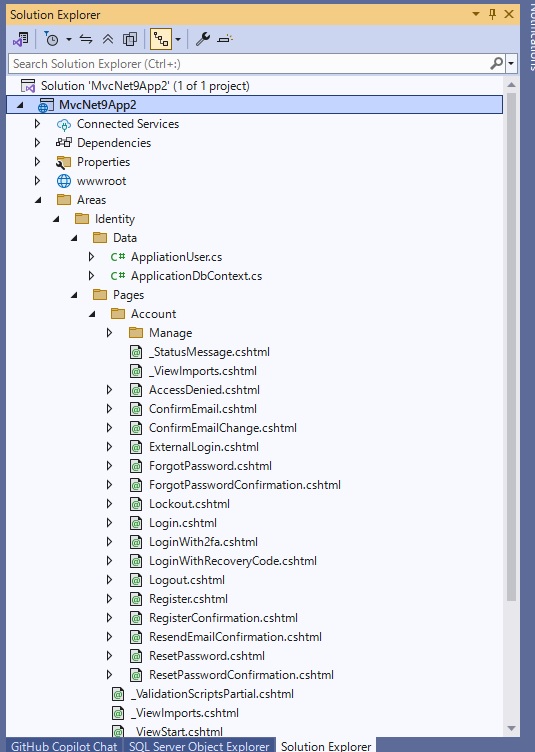Collapse All nodes in Solution Explorer
535x752 pixels.
108,39
